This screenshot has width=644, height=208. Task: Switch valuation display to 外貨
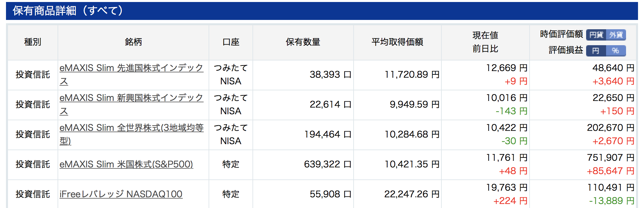616,35
